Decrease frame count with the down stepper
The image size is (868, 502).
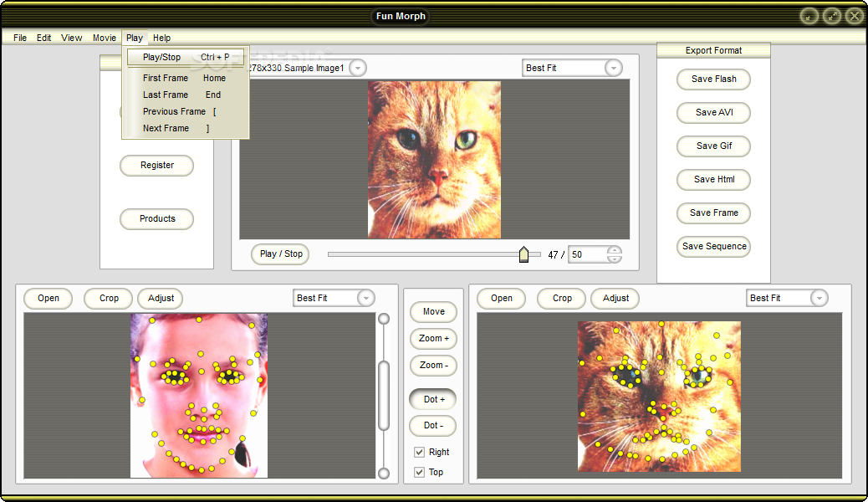[x=614, y=259]
